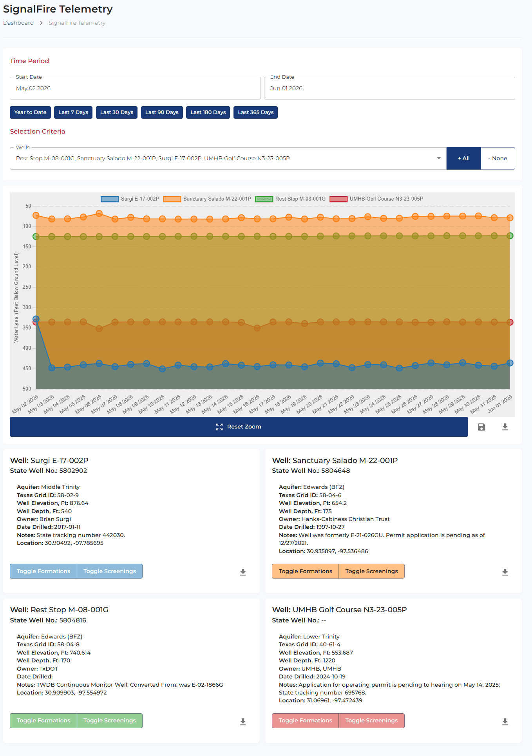
Task: Click Well: Surgi E-17-002P heading
Action: tap(49, 461)
